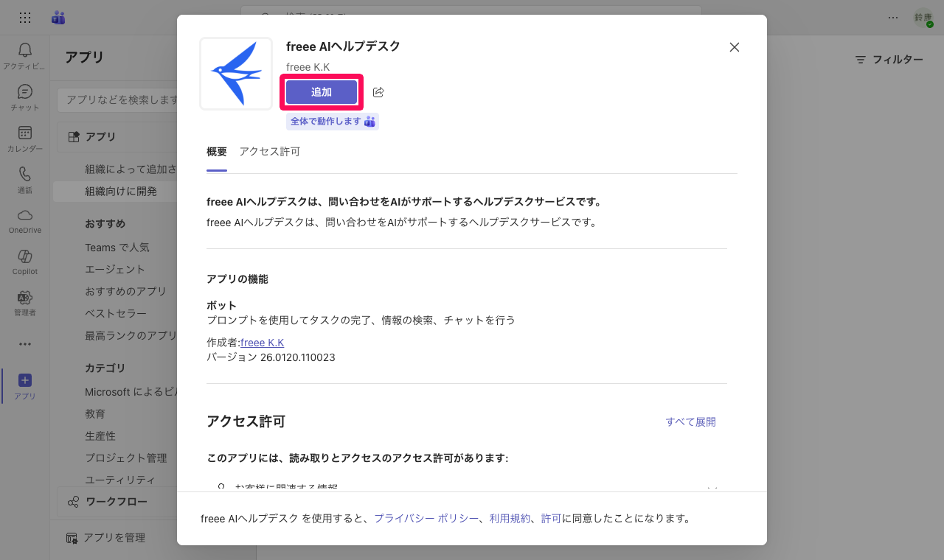
Task: Switch to the アクセス許可 tab
Action: tap(269, 152)
